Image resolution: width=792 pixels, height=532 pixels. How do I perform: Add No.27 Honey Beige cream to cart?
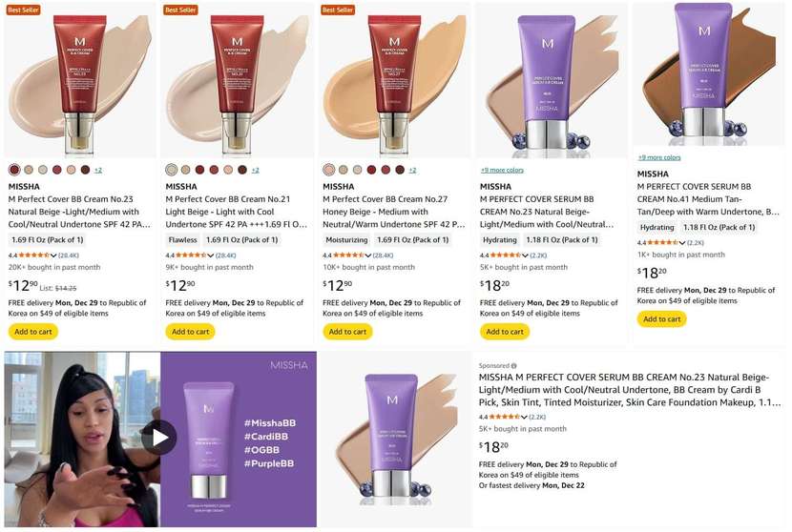[x=347, y=332]
